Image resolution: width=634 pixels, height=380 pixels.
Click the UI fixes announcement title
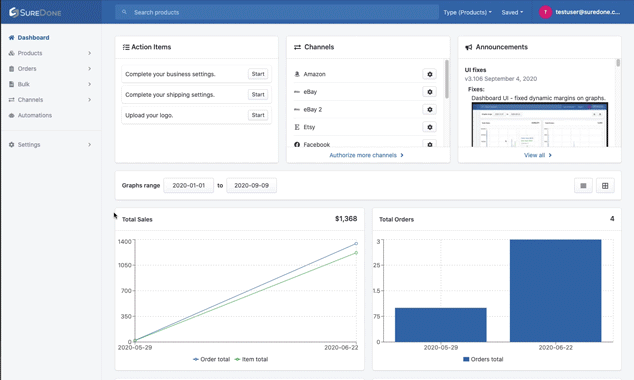476,70
